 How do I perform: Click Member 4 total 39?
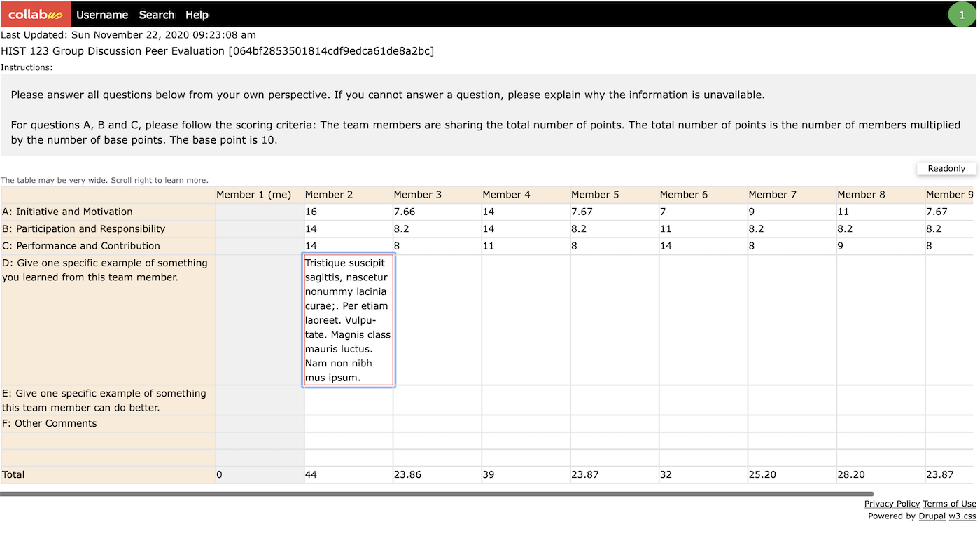click(526, 474)
